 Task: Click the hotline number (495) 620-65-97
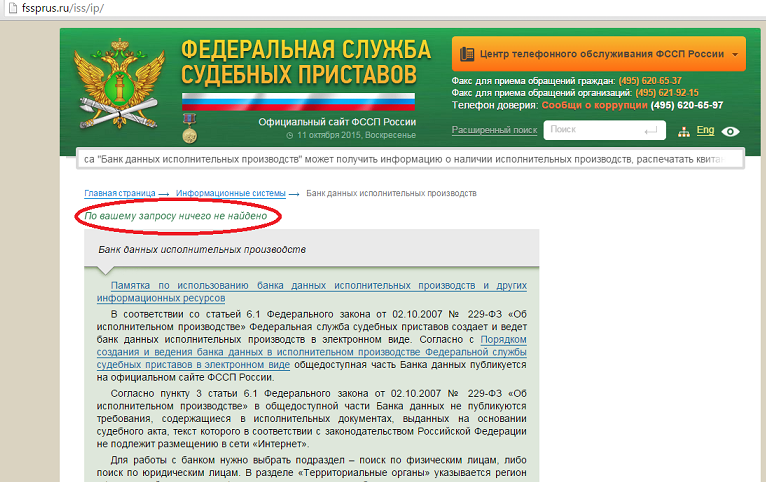(686, 105)
